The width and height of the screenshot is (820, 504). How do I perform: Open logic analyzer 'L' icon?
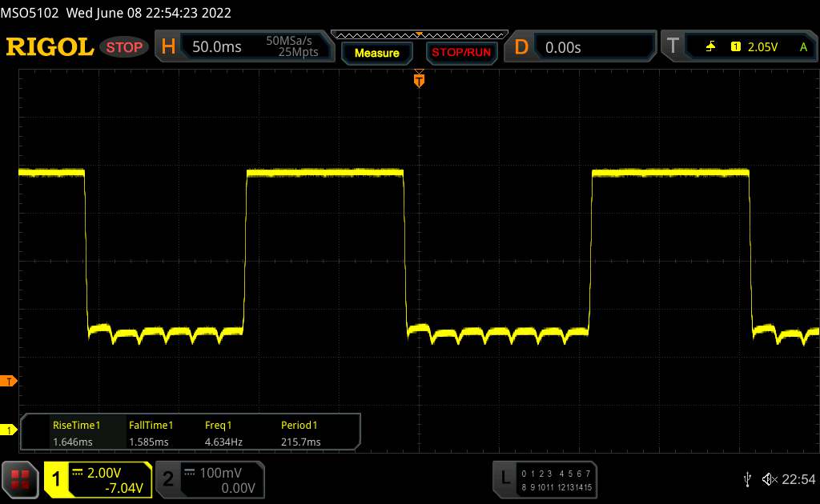[x=504, y=478]
